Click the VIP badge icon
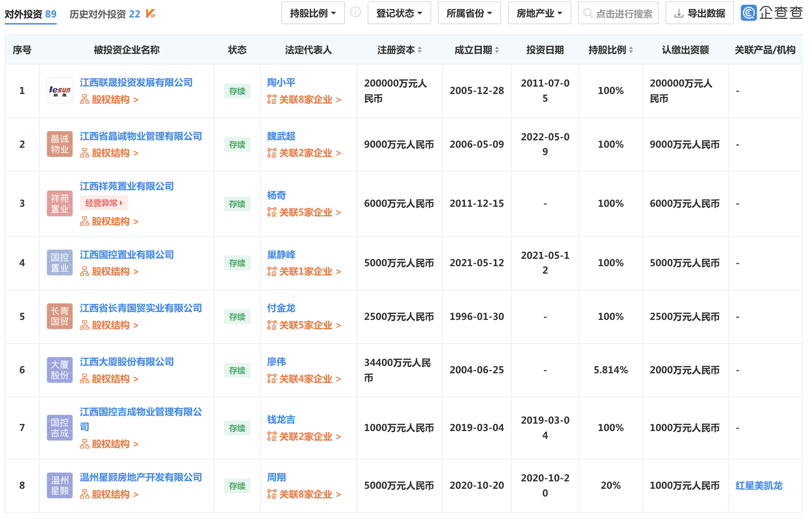 [150, 14]
